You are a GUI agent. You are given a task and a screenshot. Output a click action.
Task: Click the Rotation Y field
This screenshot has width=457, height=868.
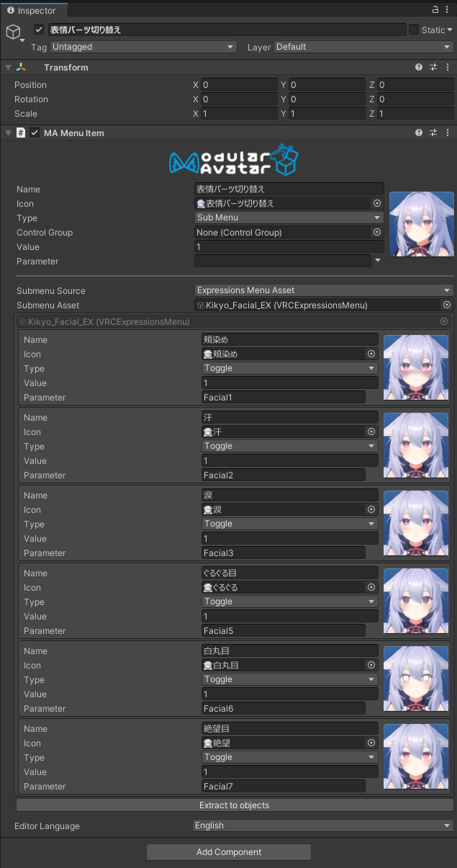click(327, 99)
